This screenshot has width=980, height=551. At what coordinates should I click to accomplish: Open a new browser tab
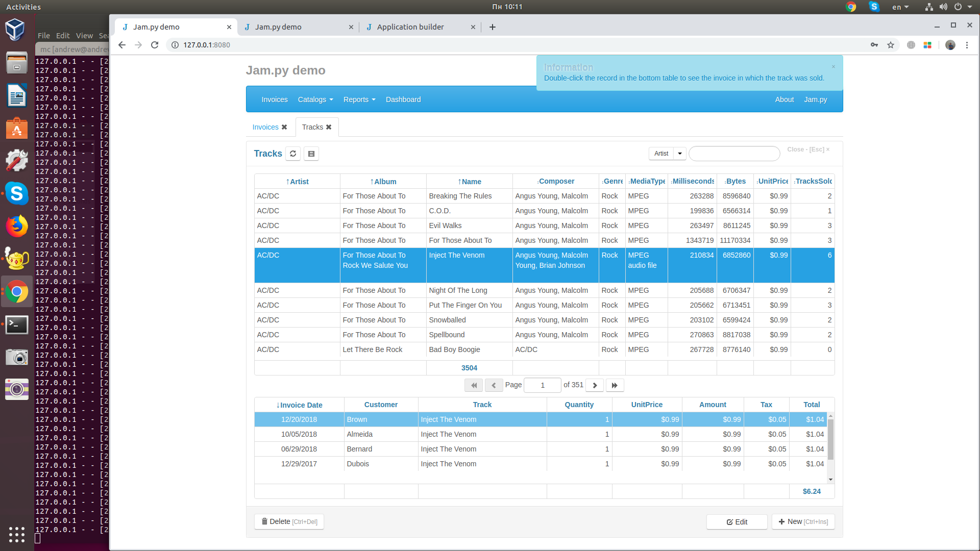493,27
